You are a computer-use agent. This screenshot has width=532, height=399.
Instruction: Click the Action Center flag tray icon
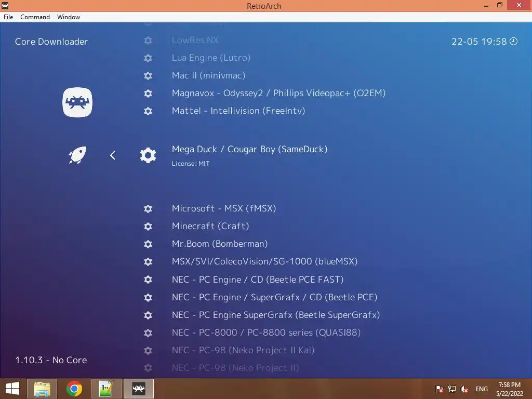point(439,389)
